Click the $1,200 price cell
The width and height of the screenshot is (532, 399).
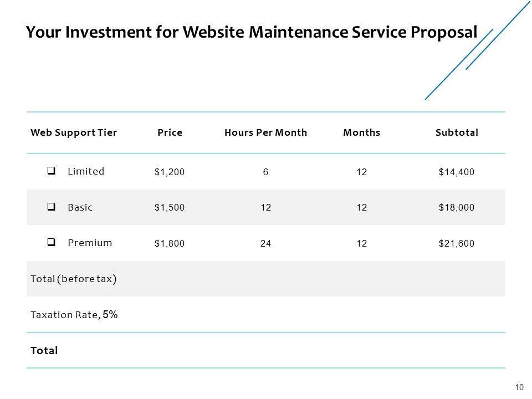coord(170,172)
